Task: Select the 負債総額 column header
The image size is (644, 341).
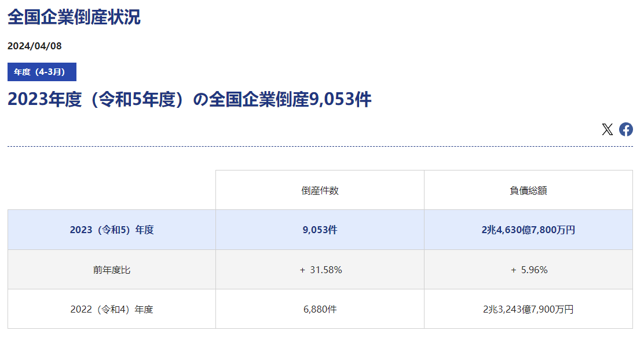Action: pyautogui.click(x=528, y=190)
